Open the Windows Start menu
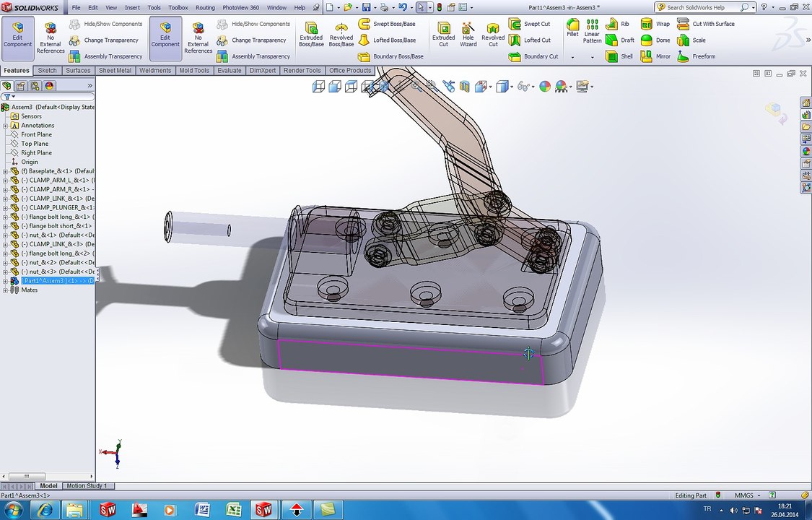Viewport: 812px width, 520px height. (x=13, y=510)
